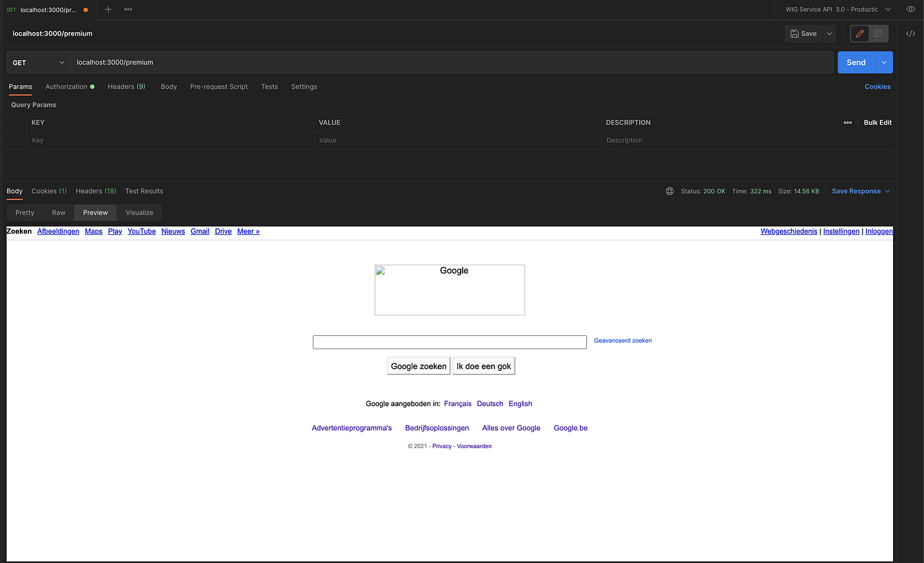
Task: Open the Save options arrow
Action: tap(829, 34)
